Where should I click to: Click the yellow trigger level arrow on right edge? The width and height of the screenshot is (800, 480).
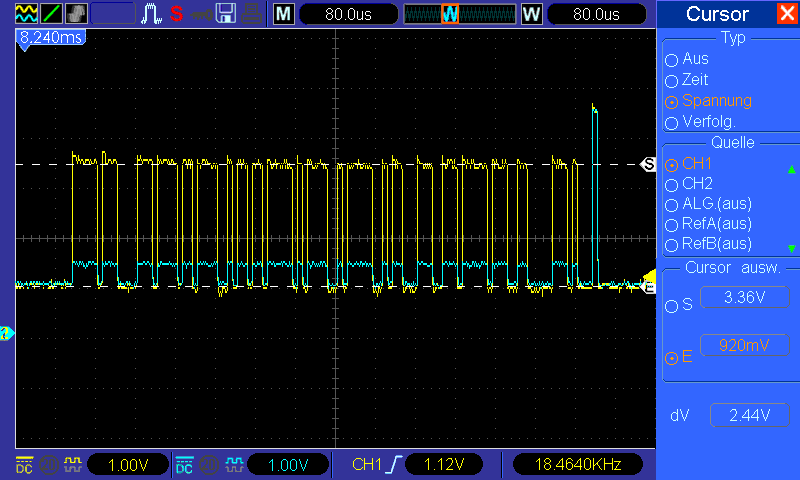click(650, 276)
